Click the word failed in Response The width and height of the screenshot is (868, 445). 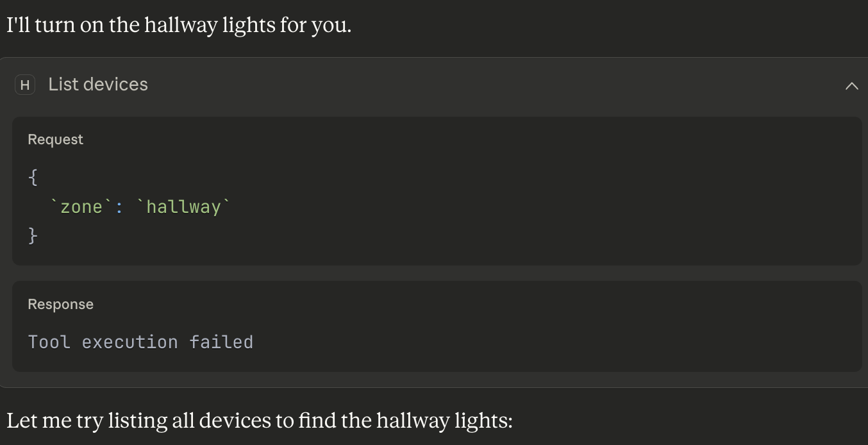coord(221,342)
